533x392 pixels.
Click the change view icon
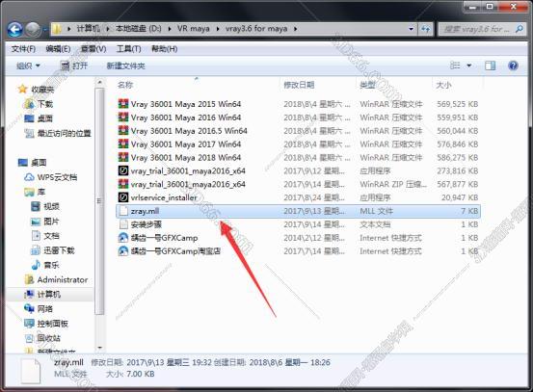pos(455,65)
